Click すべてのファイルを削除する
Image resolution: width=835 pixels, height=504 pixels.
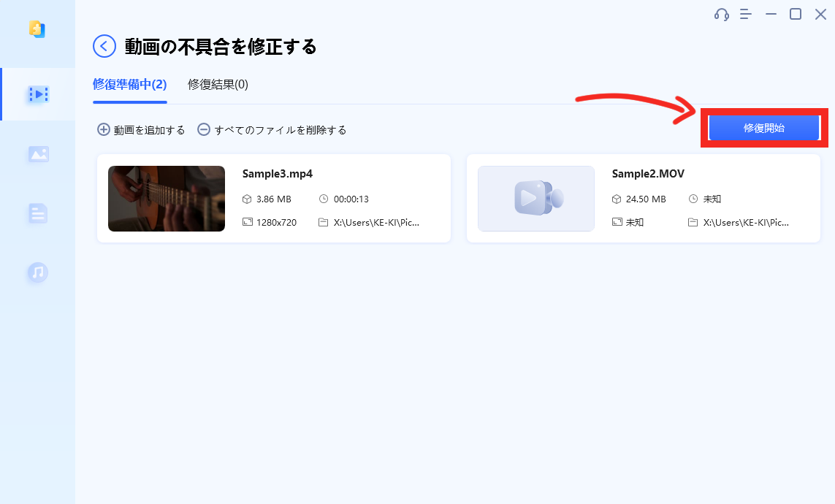click(280, 130)
